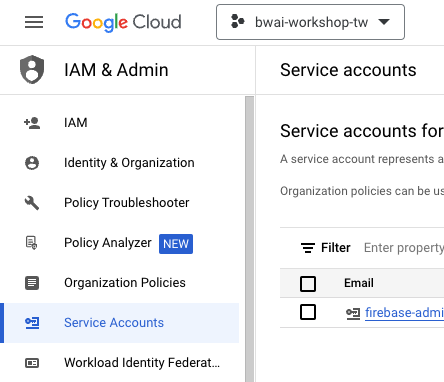Click the Identity & Organization person icon
This screenshot has width=444, height=382.
coord(32,163)
